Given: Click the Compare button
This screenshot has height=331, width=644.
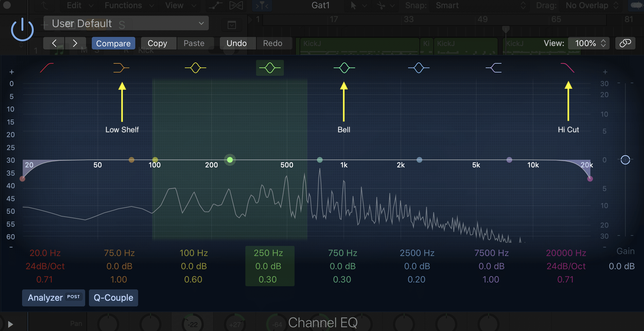Looking at the screenshot, I should click(x=113, y=43).
